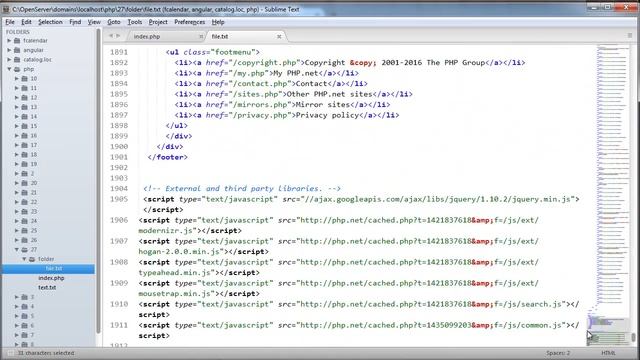Switch to the index.php tab
This screenshot has height=360, width=640.
click(167, 36)
